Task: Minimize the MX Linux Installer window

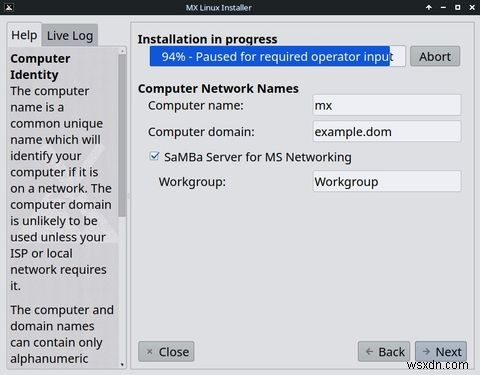Action: click(x=443, y=7)
